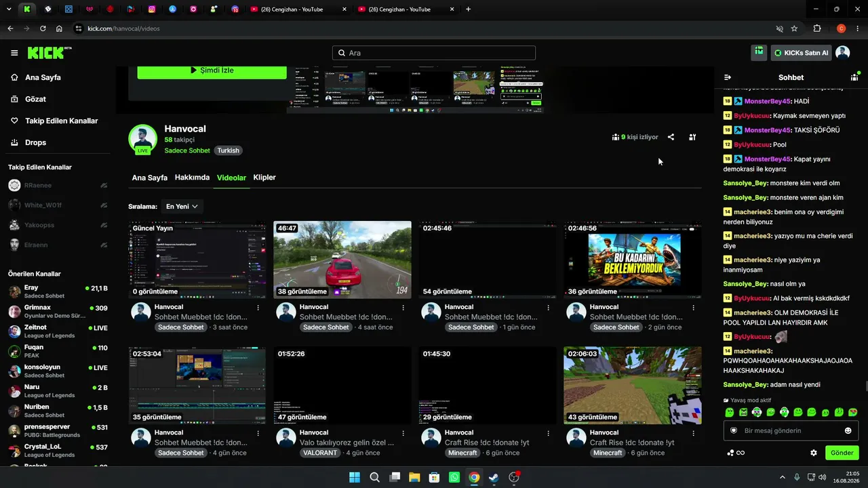Open the Forza racing video thumbnail
This screenshot has width=868, height=488.
342,260
